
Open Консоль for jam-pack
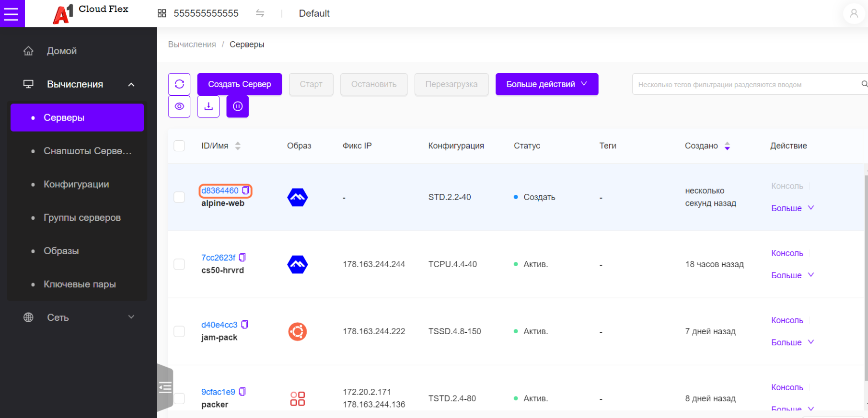tap(787, 320)
